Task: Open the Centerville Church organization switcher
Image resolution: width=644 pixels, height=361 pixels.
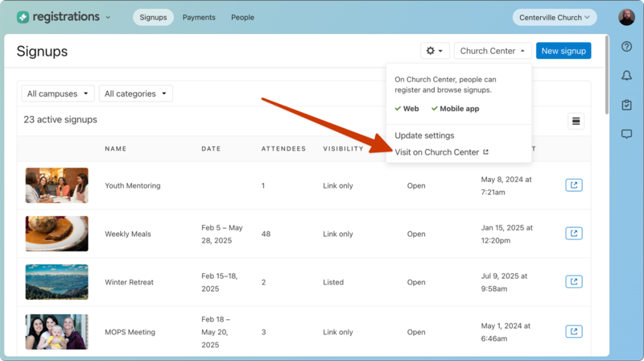Action: [x=555, y=17]
